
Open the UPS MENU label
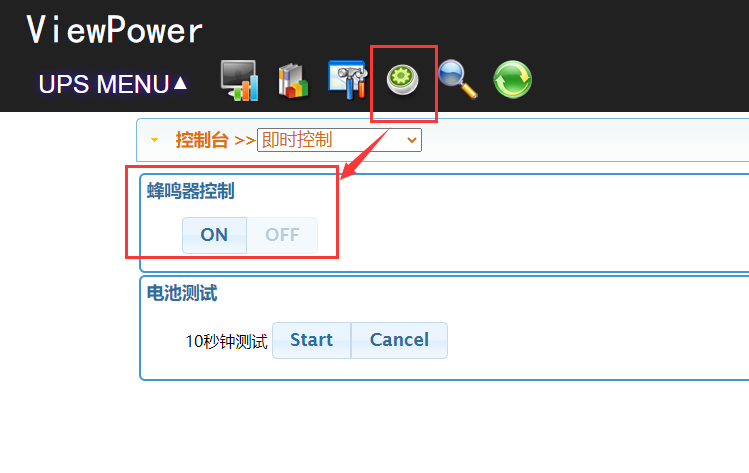coord(104,84)
